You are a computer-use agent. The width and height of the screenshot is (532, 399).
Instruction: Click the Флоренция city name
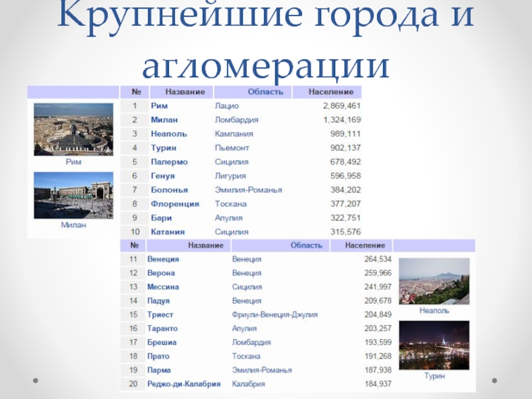(x=175, y=203)
